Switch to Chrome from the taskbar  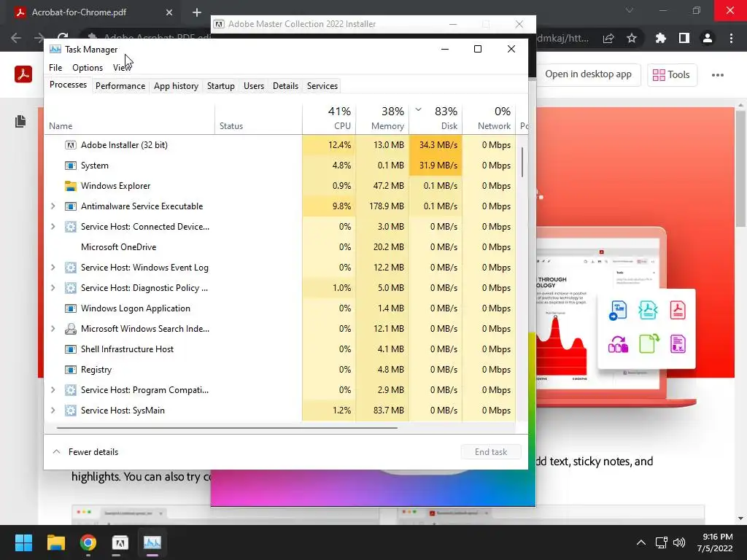click(88, 542)
